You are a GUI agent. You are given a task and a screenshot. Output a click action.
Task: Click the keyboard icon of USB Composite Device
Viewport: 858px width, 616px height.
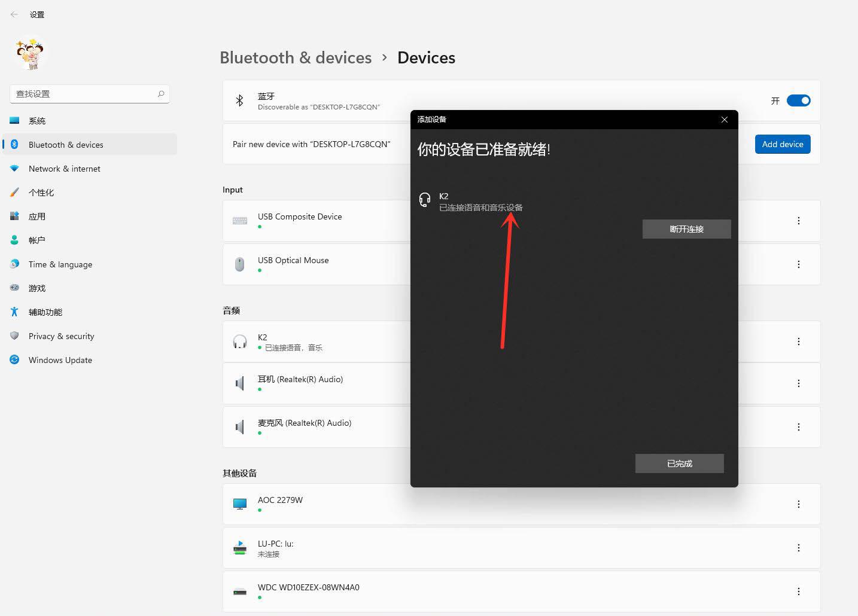tap(240, 221)
